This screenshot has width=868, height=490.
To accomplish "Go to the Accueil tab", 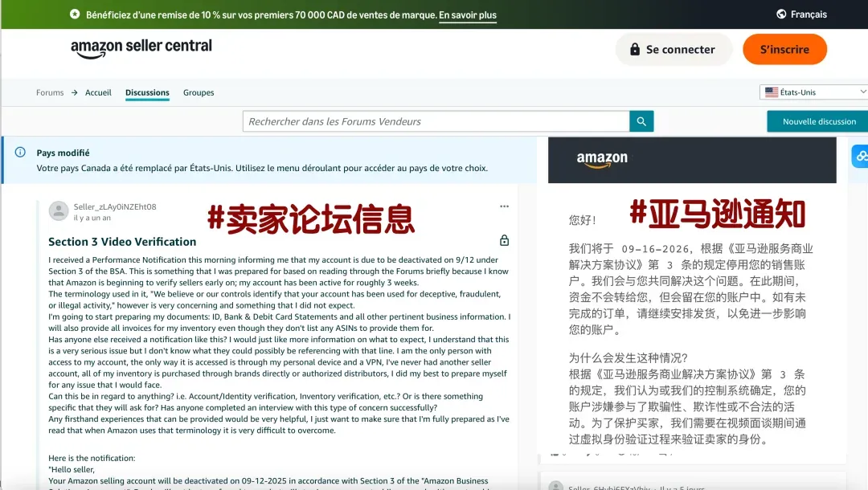I will [x=98, y=92].
